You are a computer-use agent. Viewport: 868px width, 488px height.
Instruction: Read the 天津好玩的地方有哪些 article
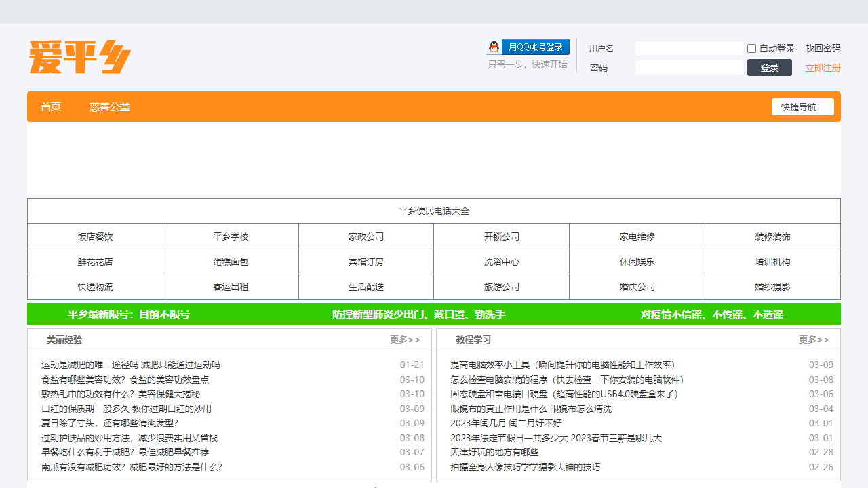click(494, 452)
